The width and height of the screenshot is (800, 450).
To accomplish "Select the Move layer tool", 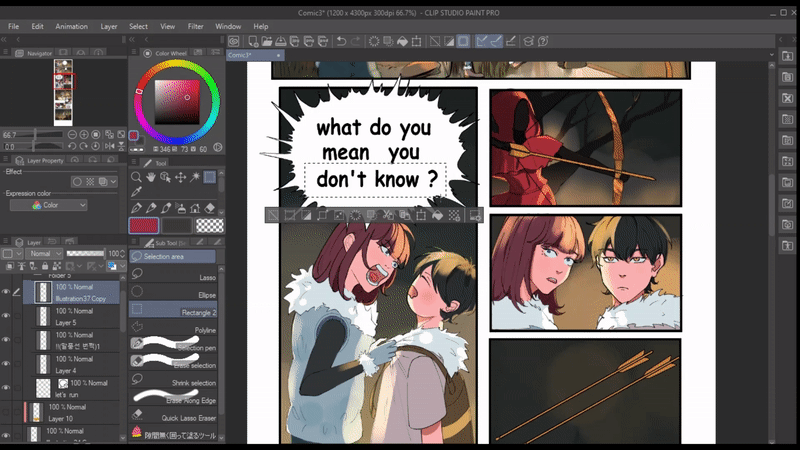I will 180,177.
